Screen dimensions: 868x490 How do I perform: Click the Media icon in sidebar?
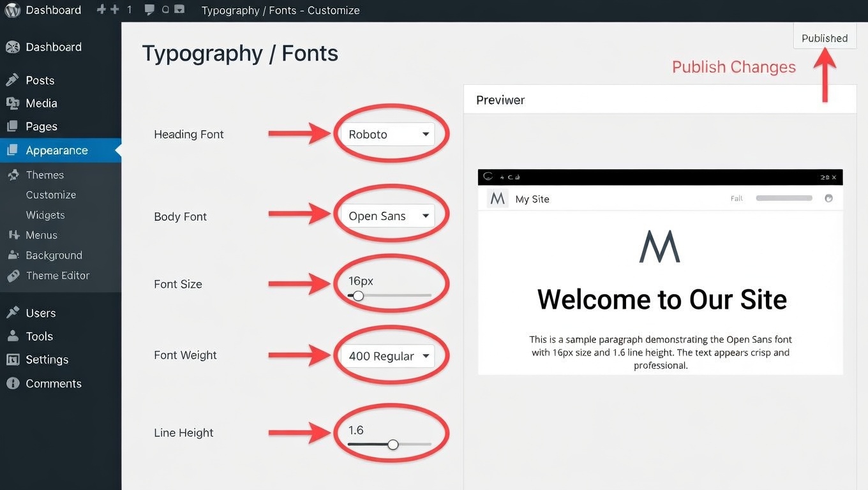click(12, 103)
